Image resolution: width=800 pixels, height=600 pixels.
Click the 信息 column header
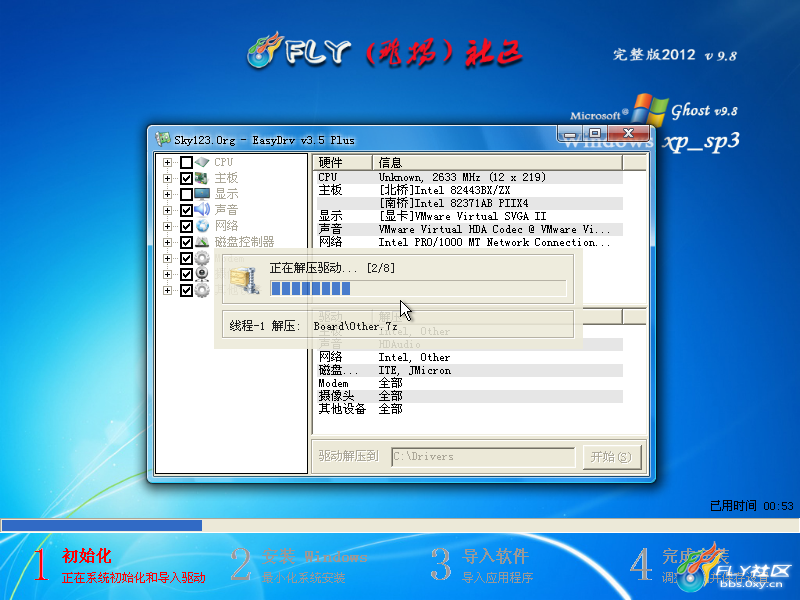[x=497, y=163]
